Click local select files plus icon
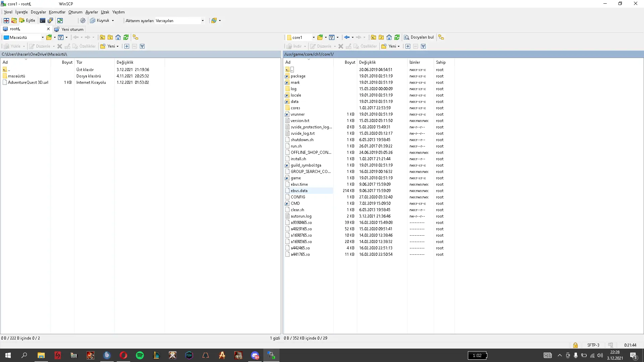The height and width of the screenshot is (362, 644). [127, 46]
